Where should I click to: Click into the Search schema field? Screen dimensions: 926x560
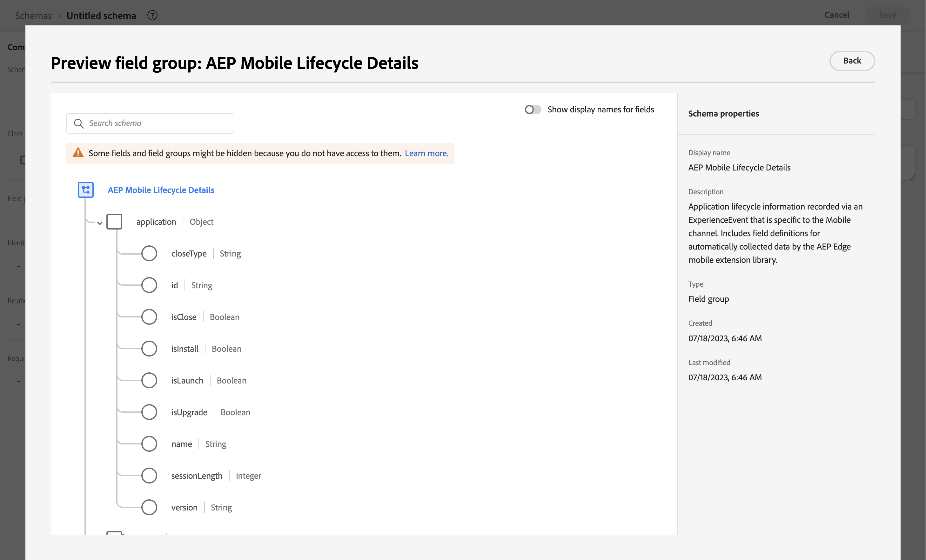pos(158,123)
